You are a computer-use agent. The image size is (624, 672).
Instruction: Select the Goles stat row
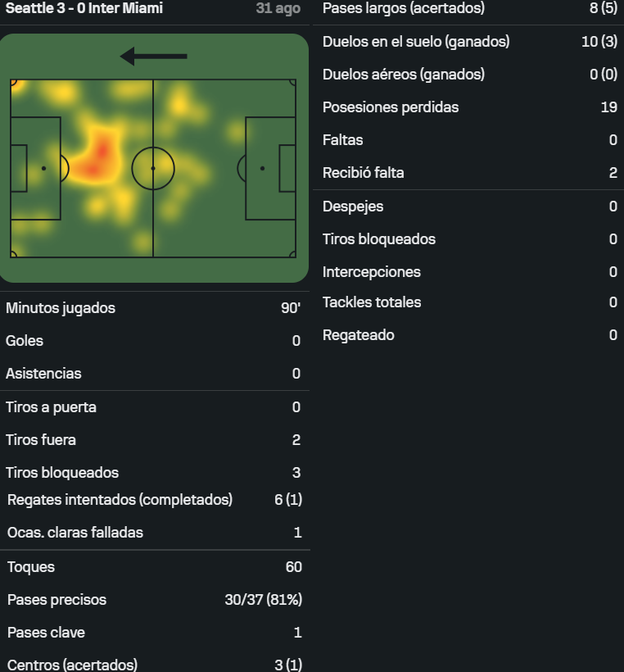(x=153, y=341)
